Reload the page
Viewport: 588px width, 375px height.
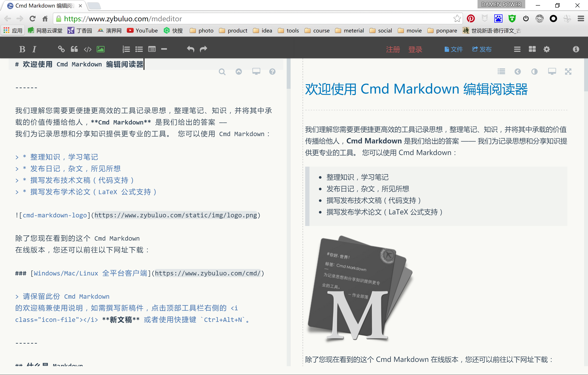tap(32, 19)
